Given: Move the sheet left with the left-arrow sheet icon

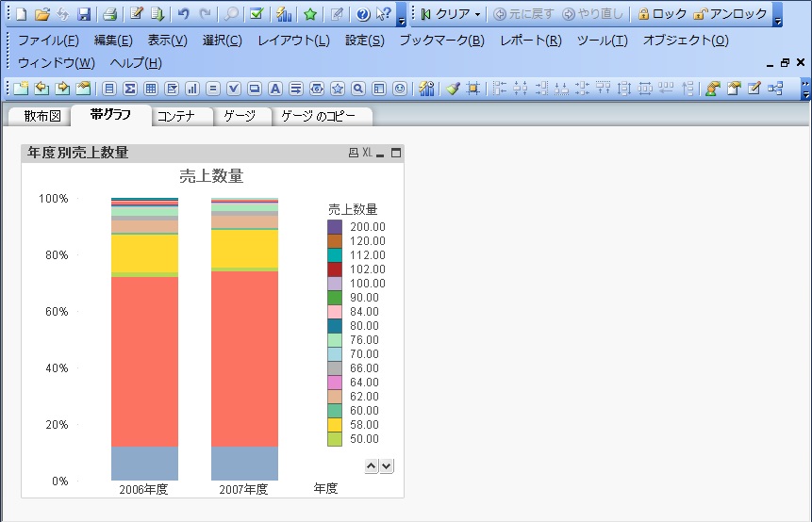Looking at the screenshot, I should point(41,89).
